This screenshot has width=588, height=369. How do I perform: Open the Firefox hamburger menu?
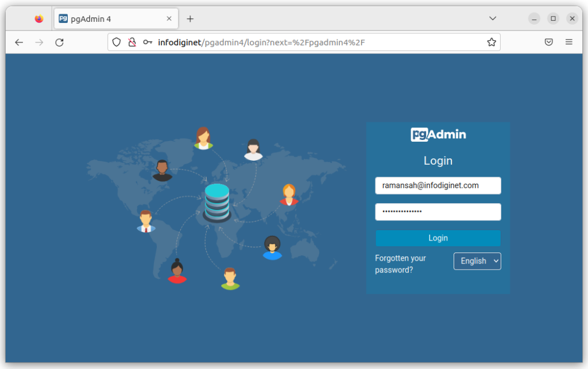569,42
